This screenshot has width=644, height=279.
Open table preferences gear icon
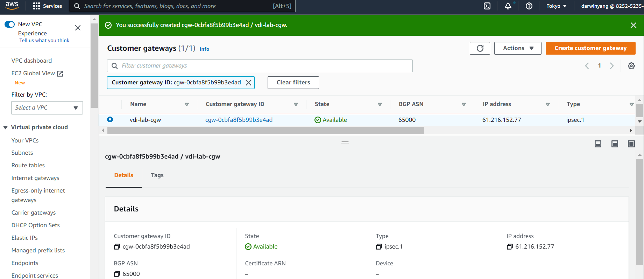pos(631,66)
